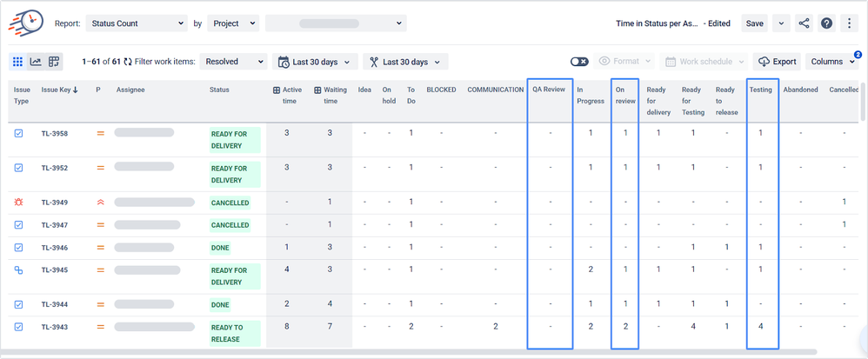Open the scissors Last 30 days dropdown
The width and height of the screenshot is (868, 359).
[x=405, y=62]
